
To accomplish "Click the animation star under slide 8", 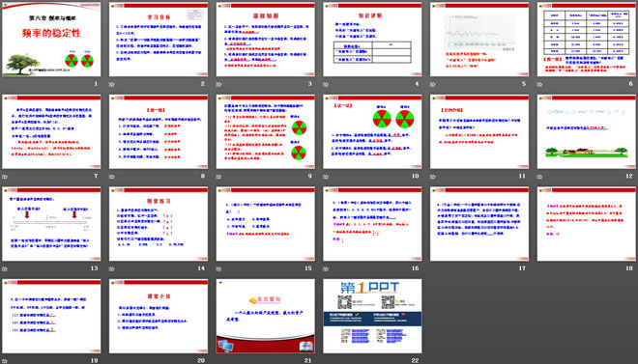I will (x=111, y=177).
